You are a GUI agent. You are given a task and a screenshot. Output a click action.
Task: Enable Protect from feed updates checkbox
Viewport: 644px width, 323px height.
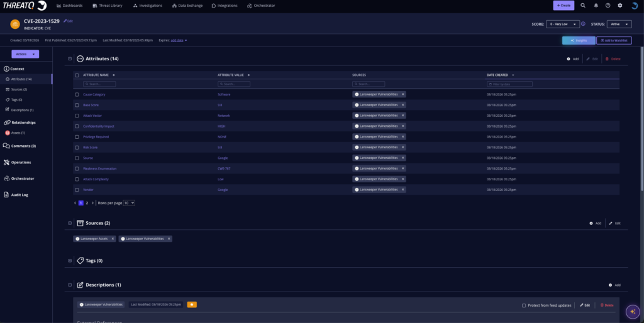[x=524, y=305]
